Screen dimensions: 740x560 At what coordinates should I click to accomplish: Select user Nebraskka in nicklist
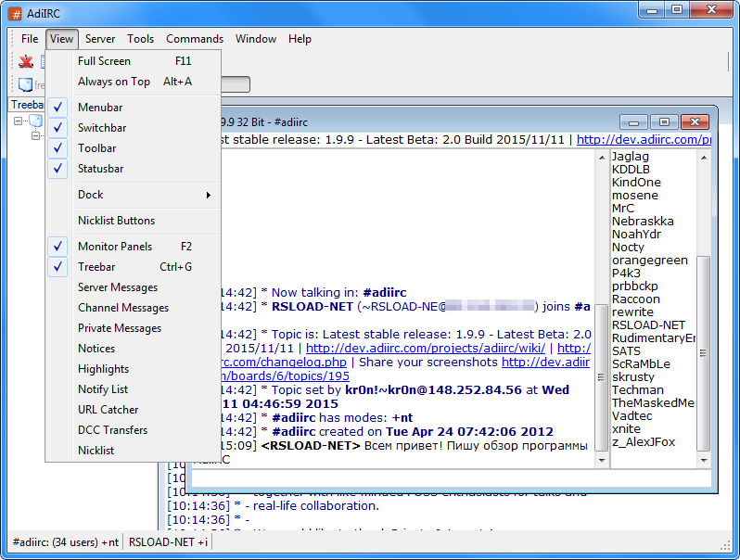(643, 222)
